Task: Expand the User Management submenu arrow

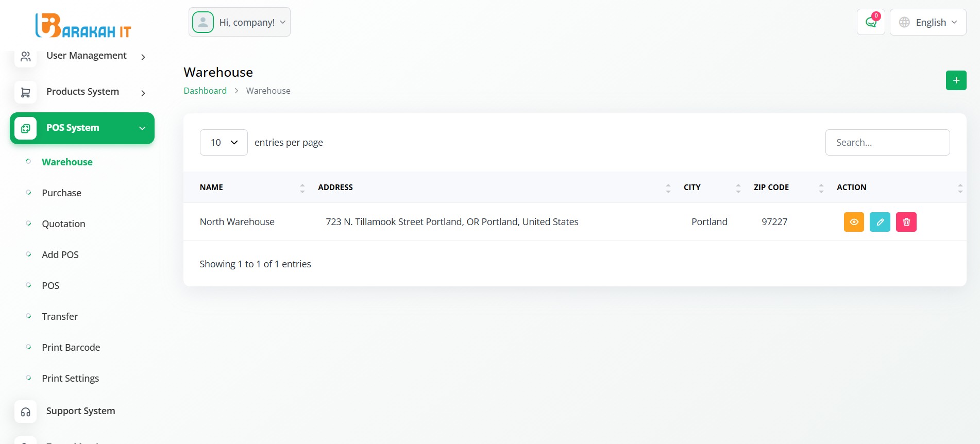Action: point(143,57)
